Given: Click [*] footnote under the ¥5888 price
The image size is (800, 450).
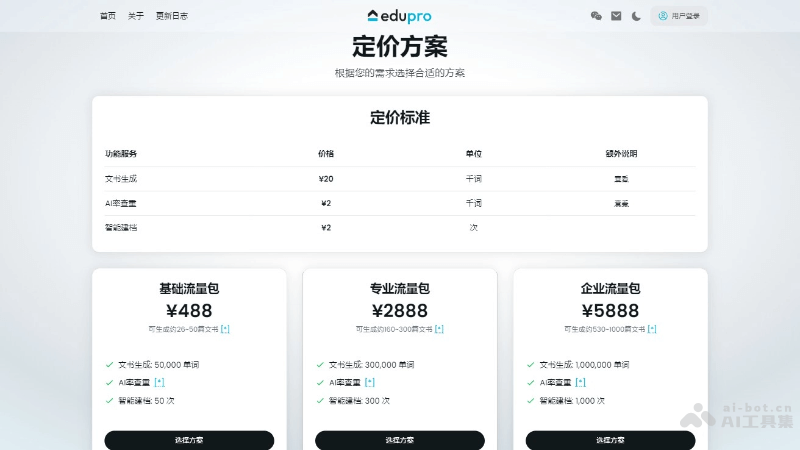Looking at the screenshot, I should pyautogui.click(x=652, y=329).
